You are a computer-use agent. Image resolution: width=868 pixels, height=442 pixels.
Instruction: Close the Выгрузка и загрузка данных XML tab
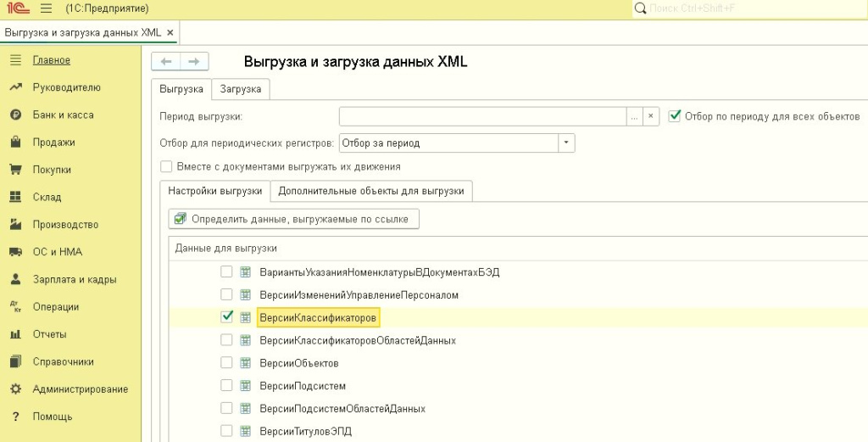pos(170,33)
